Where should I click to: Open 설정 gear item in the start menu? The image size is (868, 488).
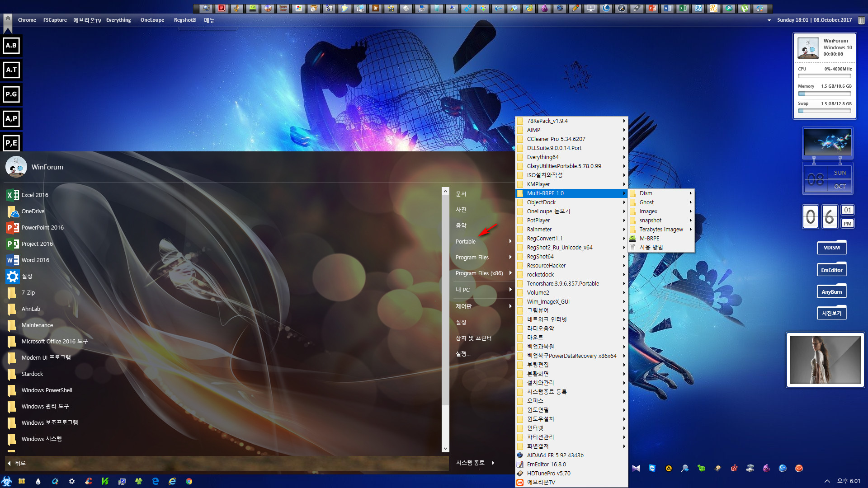tap(19, 277)
